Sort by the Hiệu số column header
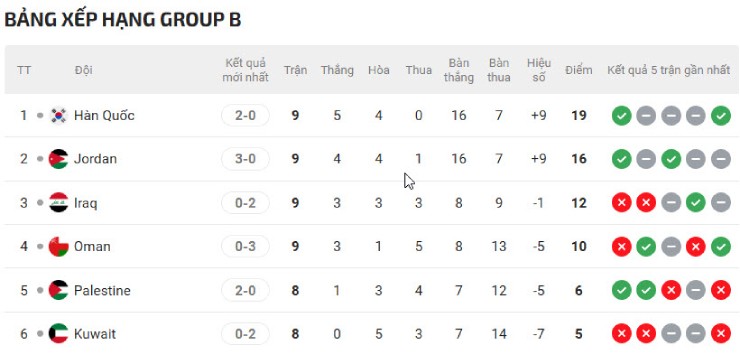This screenshot has width=740, height=364. pyautogui.click(x=539, y=70)
